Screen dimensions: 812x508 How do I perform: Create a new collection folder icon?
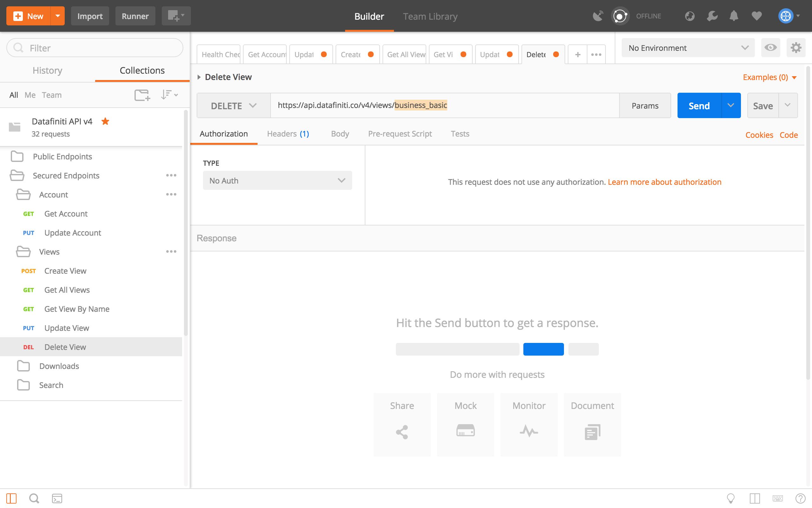point(142,95)
